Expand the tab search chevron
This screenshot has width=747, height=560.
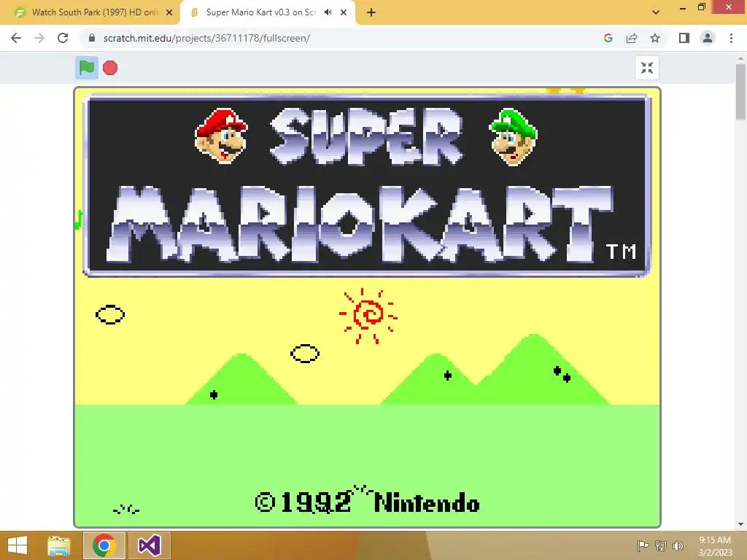656,12
